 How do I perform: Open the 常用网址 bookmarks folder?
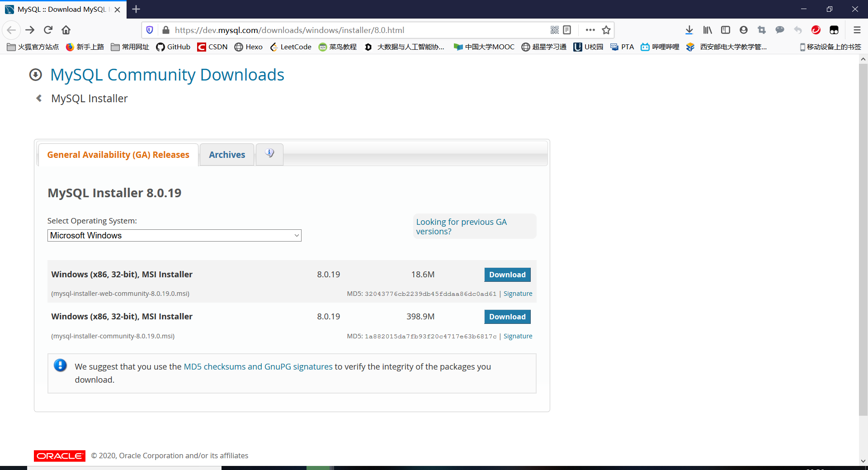coord(129,47)
